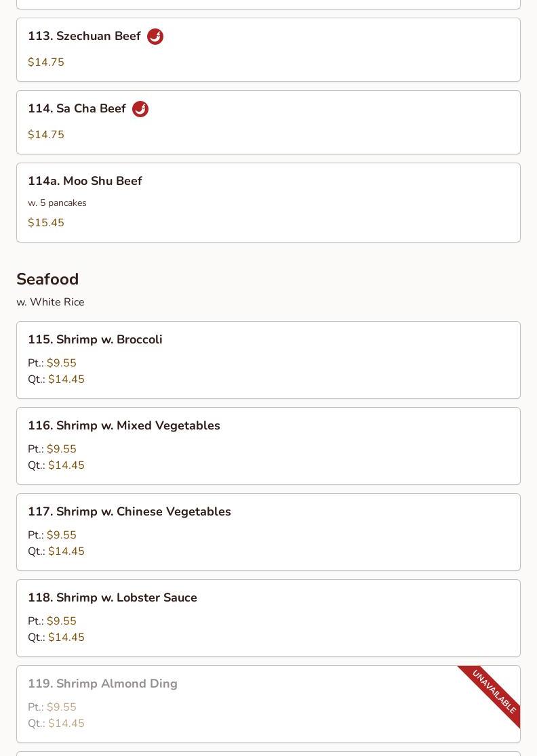Select 116. Shrimp w. Mixed Vegetables
Image resolution: width=537 pixels, height=756 pixels.
(x=268, y=446)
